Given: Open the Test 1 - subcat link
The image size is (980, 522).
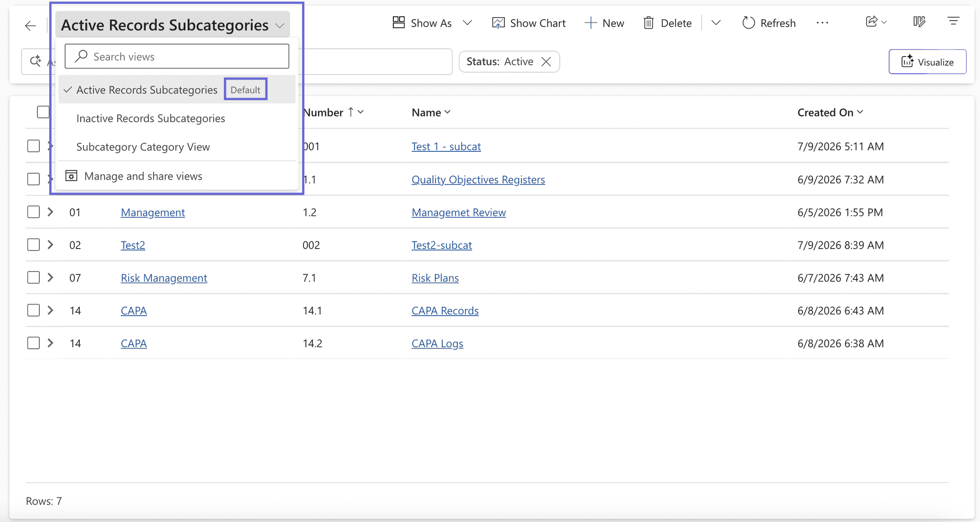Looking at the screenshot, I should click(x=446, y=147).
